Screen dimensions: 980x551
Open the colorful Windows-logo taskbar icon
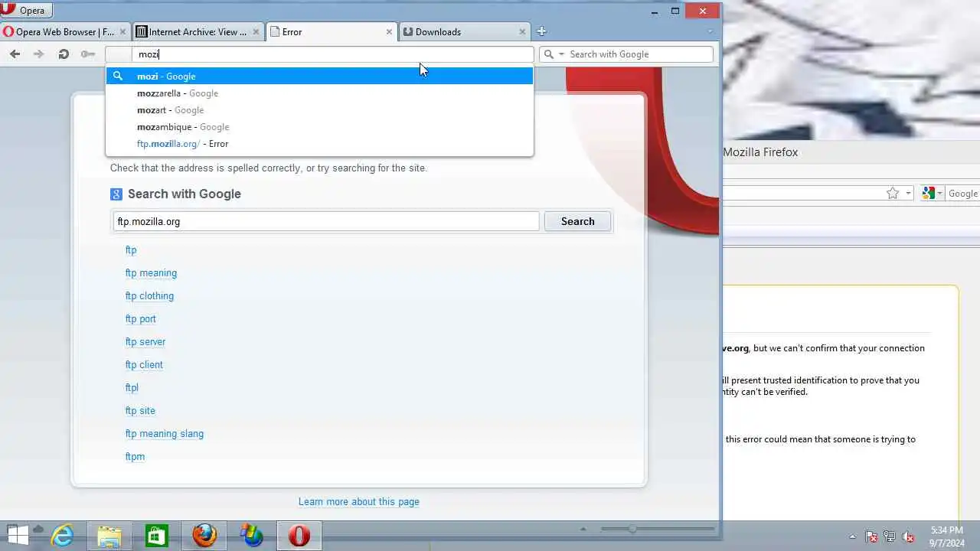tap(251, 536)
